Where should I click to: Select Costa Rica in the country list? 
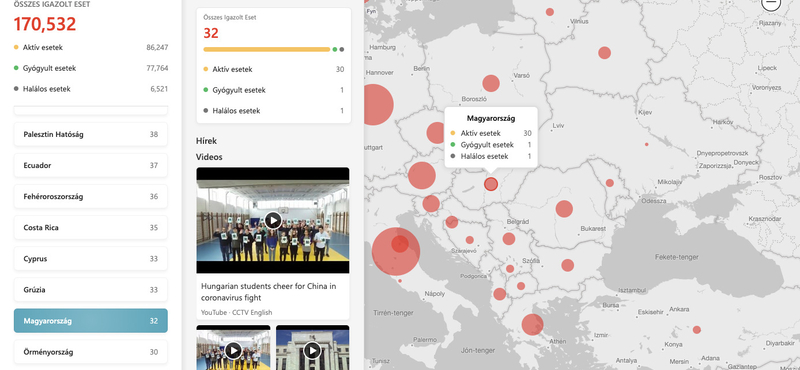pyautogui.click(x=90, y=228)
